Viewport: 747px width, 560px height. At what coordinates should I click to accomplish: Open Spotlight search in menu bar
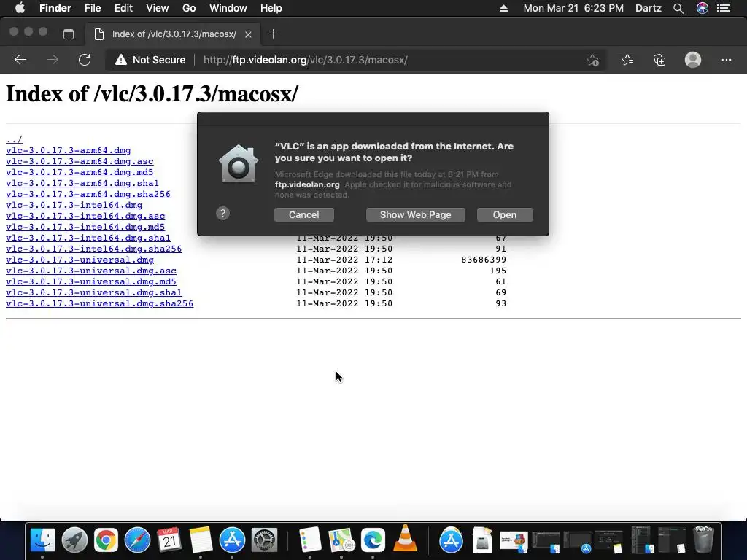click(x=678, y=8)
